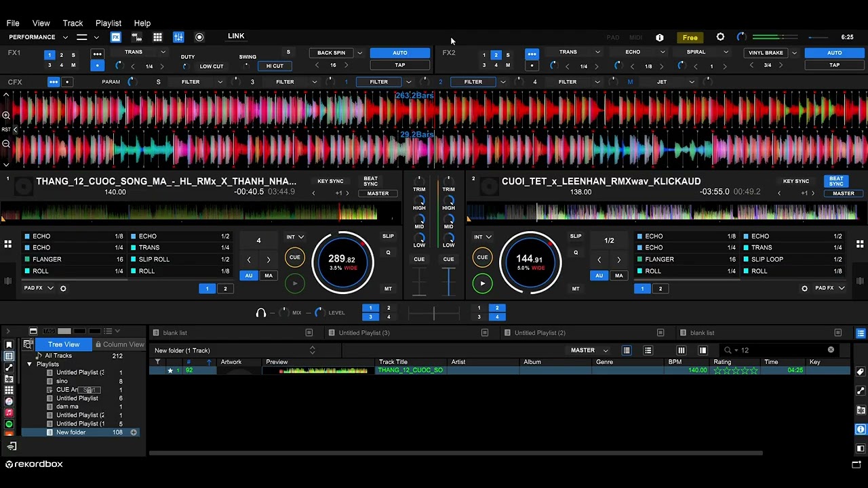Screen dimensions: 868x488
Task: Click FX2 TAP button
Action: (834, 65)
